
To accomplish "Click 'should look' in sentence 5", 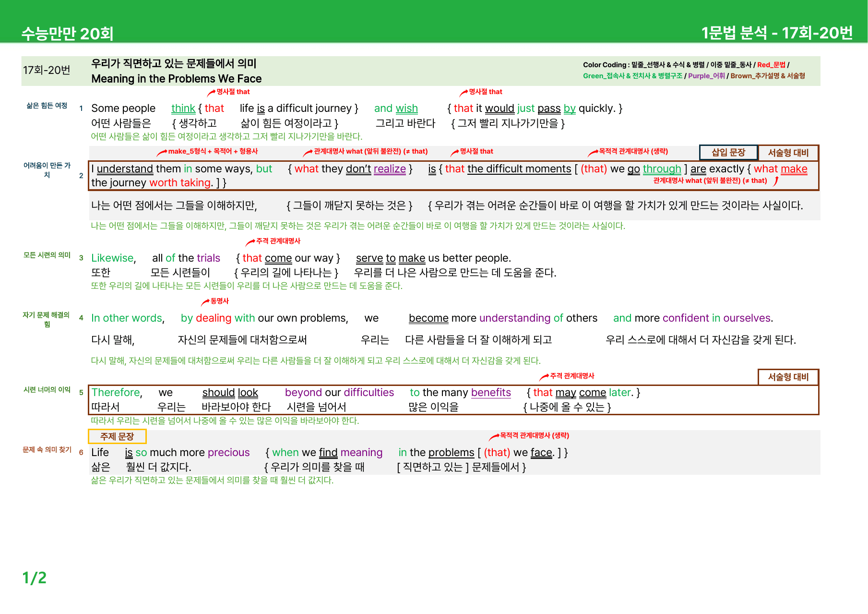I will click(230, 393).
